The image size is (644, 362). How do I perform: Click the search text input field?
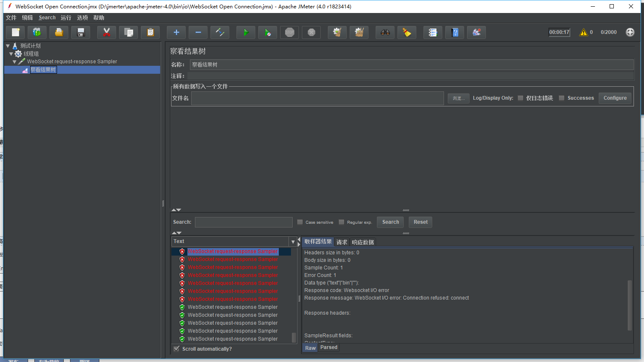click(x=244, y=222)
